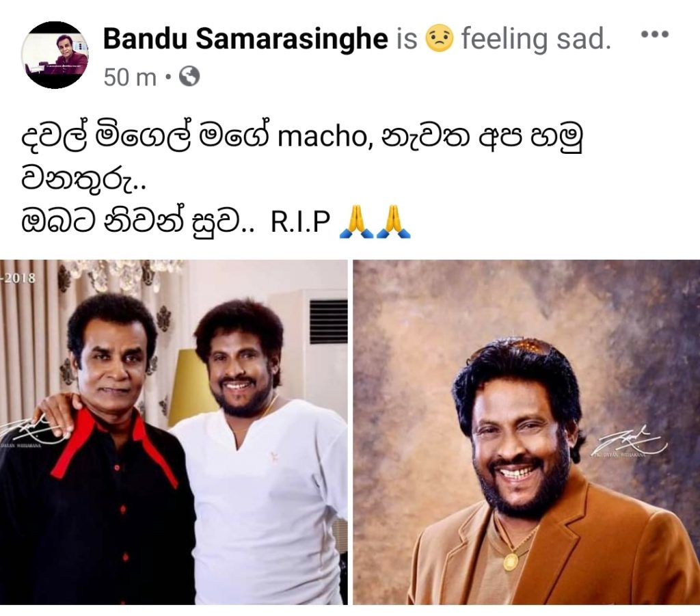Viewport: 700px width, 616px height.
Task: Click the globe public privacy icon
Action: click(x=189, y=77)
